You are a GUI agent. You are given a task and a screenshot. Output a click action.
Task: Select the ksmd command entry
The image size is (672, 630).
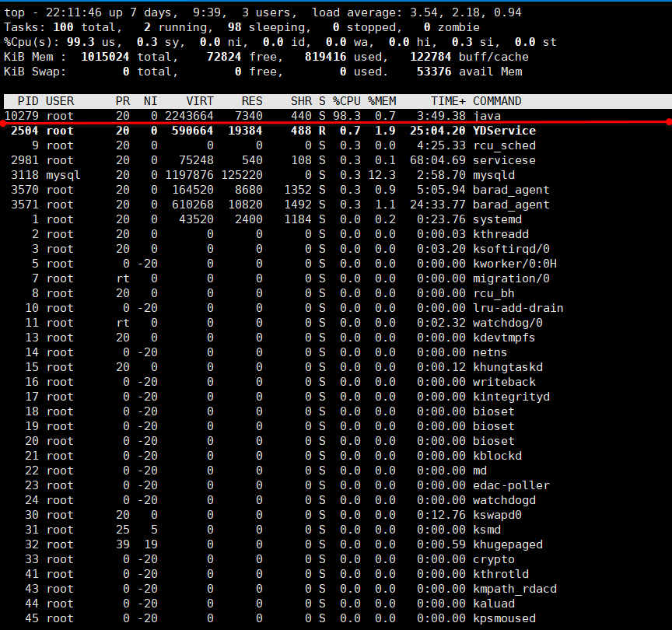pyautogui.click(x=487, y=530)
